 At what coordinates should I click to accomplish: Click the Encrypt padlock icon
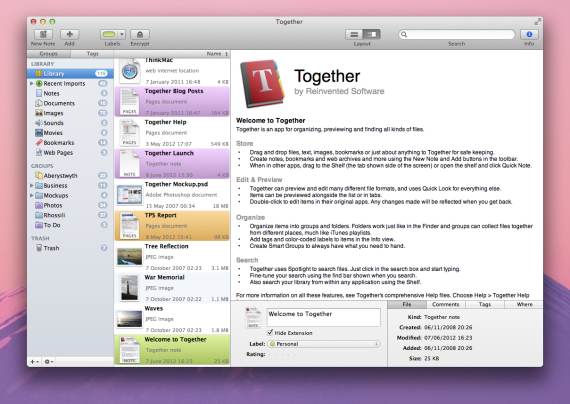click(140, 35)
